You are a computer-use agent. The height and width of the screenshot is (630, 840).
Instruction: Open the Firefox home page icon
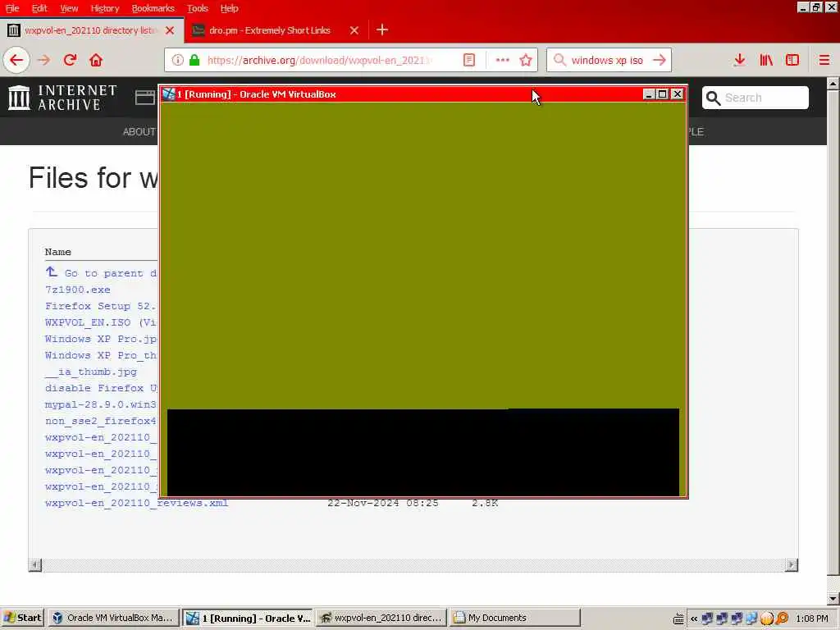(x=96, y=60)
